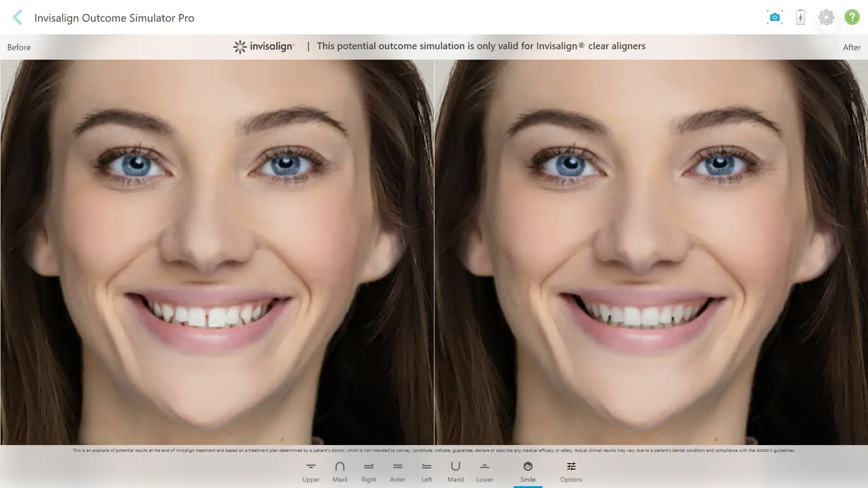Image resolution: width=868 pixels, height=488 pixels.
Task: Switch to the Upper view
Action: pos(311,472)
